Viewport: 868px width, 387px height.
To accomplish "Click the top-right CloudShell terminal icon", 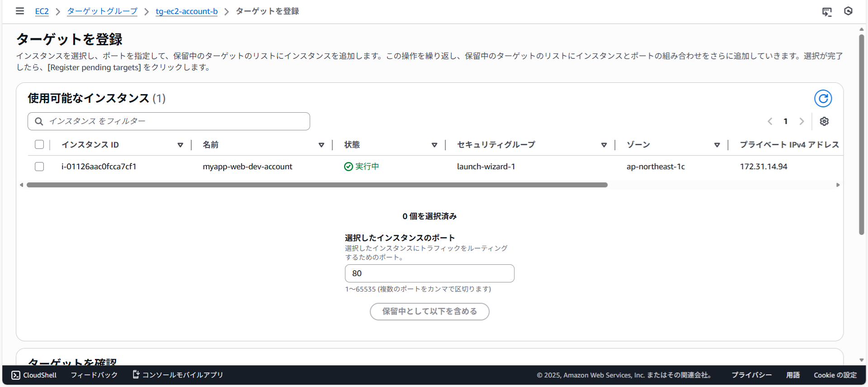I will pos(827,12).
